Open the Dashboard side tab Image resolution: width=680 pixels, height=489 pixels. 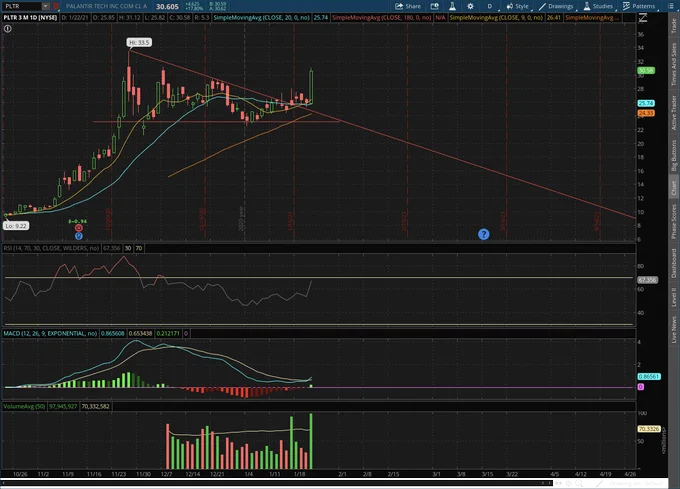click(673, 263)
